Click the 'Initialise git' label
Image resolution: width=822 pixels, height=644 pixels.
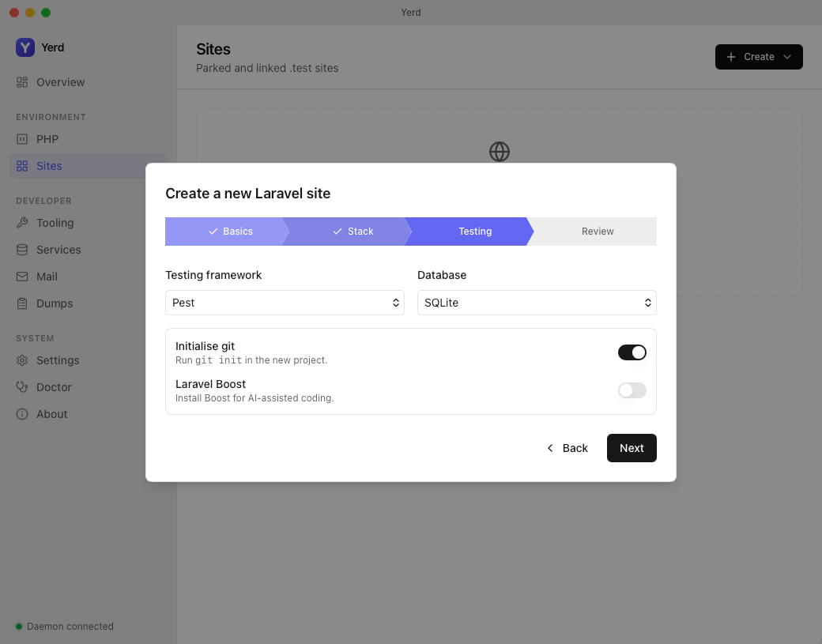tap(205, 346)
